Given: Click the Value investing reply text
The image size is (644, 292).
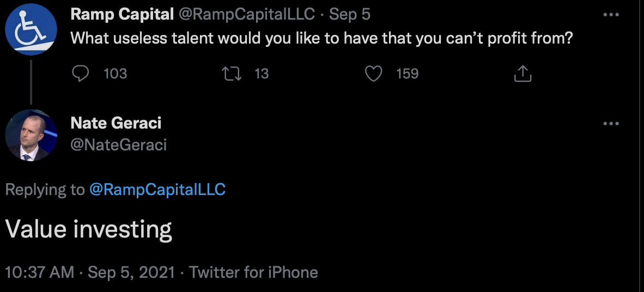Looking at the screenshot, I should [89, 230].
